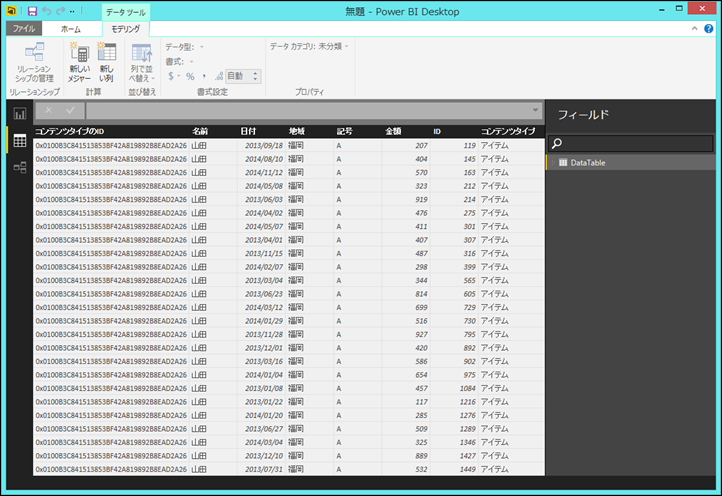Commit the formula with the checkmark button
Screen dimensions: 722x496
click(70, 110)
